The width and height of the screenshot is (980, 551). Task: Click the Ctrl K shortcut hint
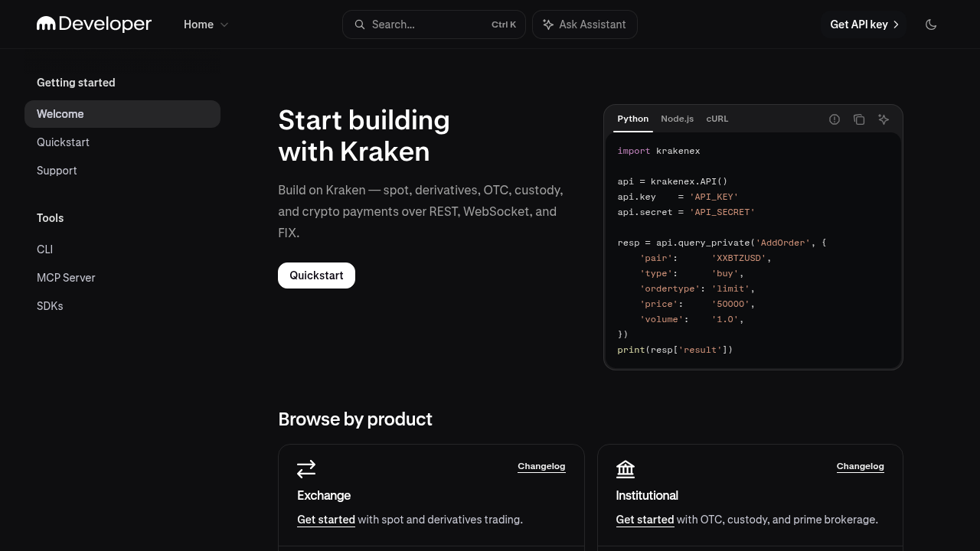click(504, 24)
